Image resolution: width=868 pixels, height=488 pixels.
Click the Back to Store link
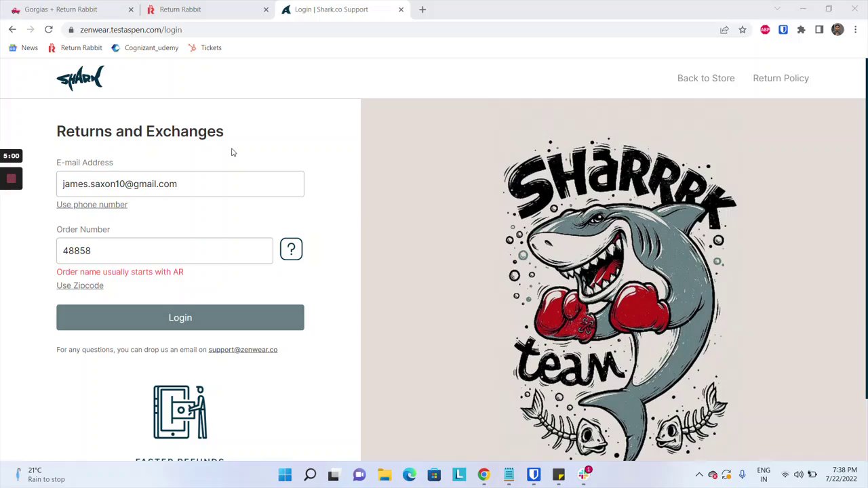click(x=706, y=78)
